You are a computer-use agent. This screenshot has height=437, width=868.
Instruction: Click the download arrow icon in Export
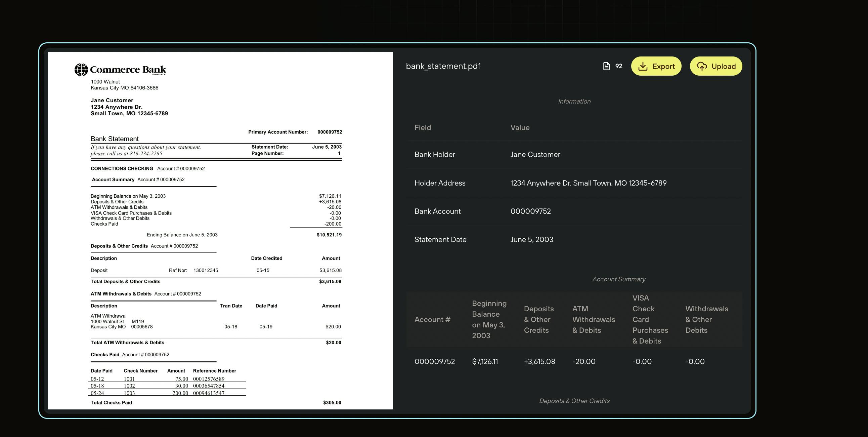[x=643, y=66]
